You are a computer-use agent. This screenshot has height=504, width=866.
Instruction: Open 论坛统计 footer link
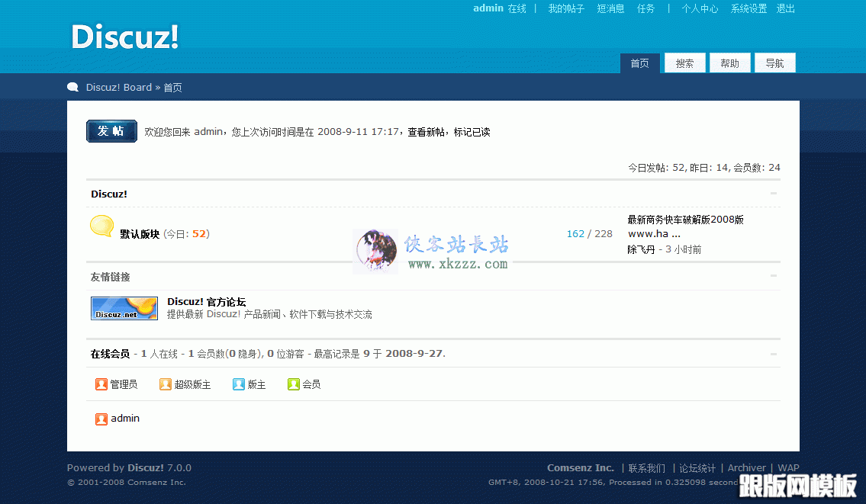(x=697, y=468)
